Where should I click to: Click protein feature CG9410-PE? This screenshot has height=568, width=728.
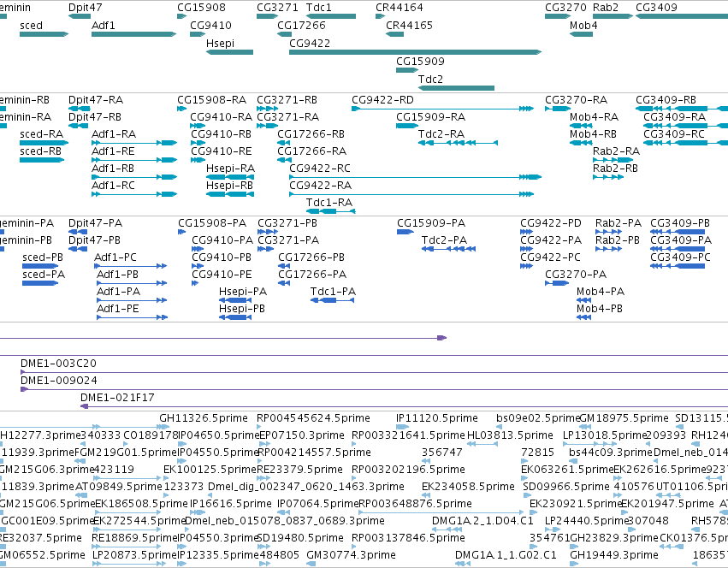[x=195, y=283]
